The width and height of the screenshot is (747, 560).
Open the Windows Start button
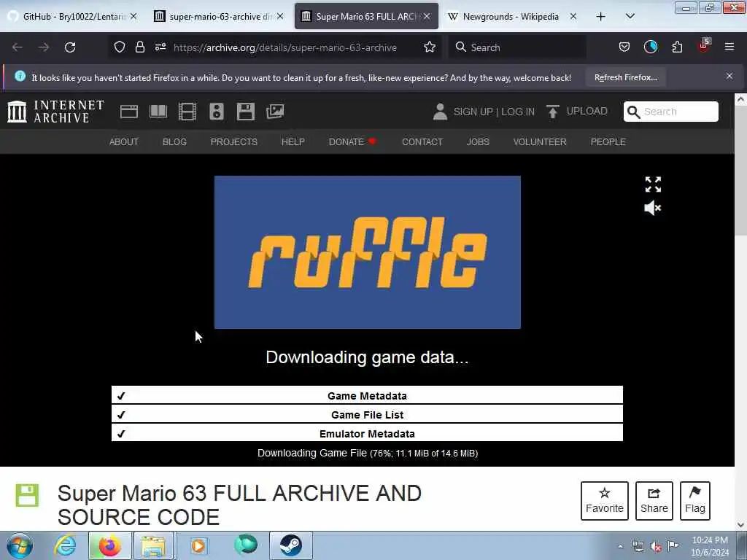point(20,545)
